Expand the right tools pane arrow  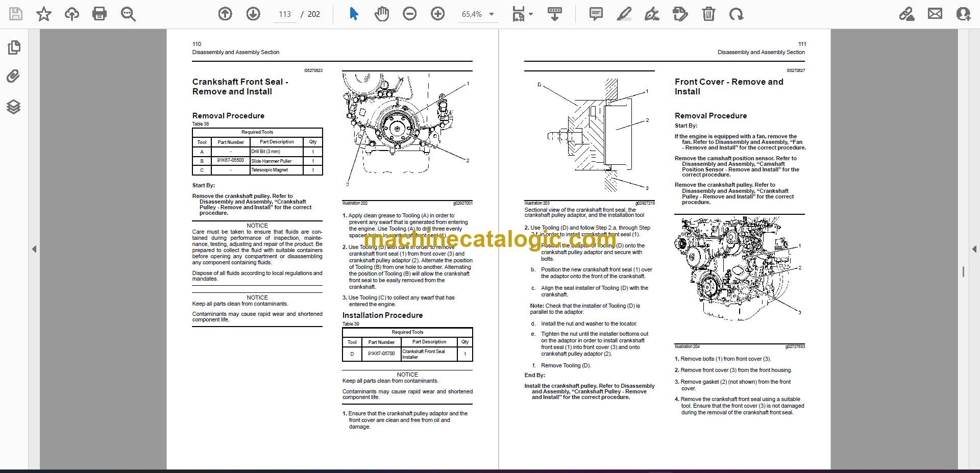click(974, 249)
